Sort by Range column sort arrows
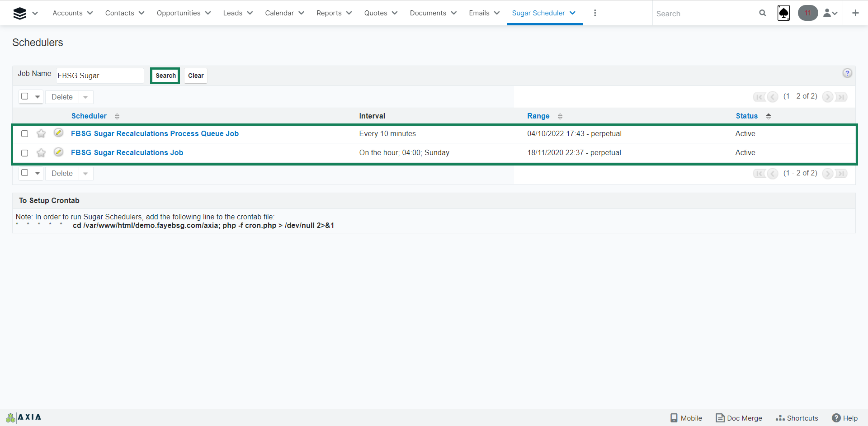 click(560, 117)
